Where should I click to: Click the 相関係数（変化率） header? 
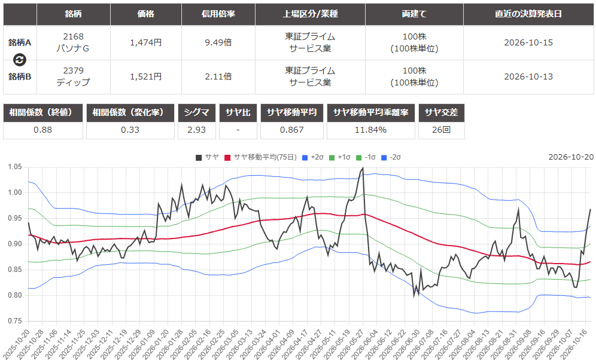point(130,113)
